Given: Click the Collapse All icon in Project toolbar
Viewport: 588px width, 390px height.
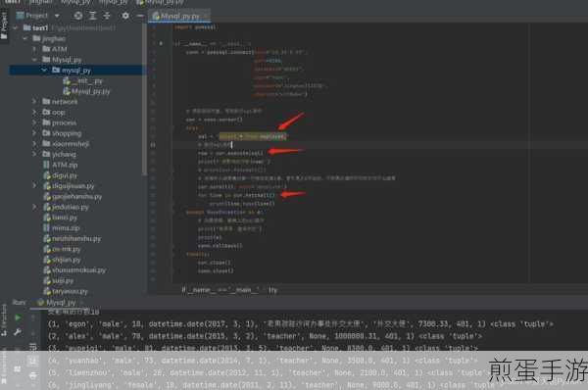Looking at the screenshot, I should pyautogui.click(x=107, y=16).
